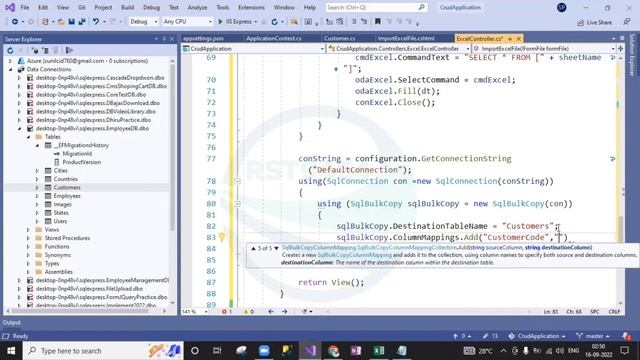
Task: Collapse the using block at line 80
Action: click(x=237, y=204)
